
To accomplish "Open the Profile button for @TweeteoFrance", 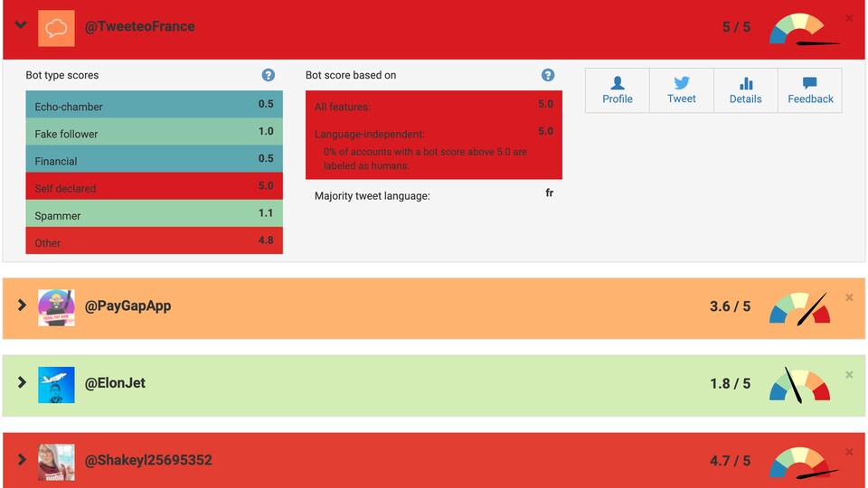I will coord(618,90).
